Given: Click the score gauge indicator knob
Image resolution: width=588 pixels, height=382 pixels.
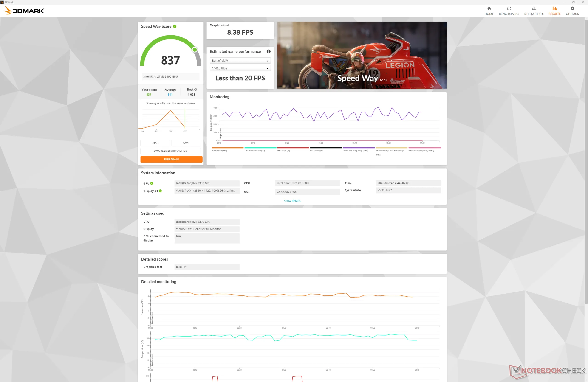Looking at the screenshot, I should 195,50.
